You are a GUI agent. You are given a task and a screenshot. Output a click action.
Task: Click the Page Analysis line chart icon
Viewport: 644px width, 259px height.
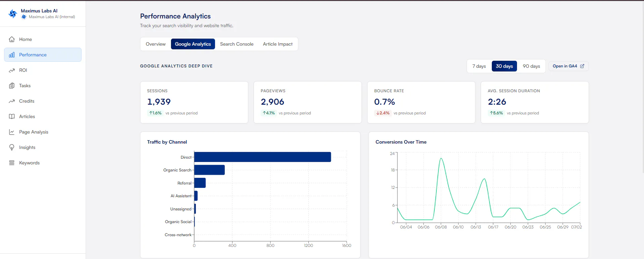[x=12, y=132]
